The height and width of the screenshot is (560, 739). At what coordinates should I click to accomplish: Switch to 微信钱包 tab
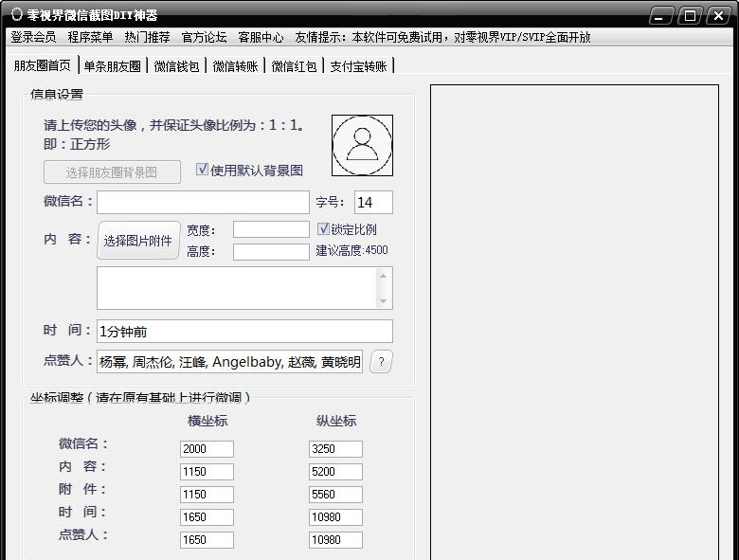[177, 66]
